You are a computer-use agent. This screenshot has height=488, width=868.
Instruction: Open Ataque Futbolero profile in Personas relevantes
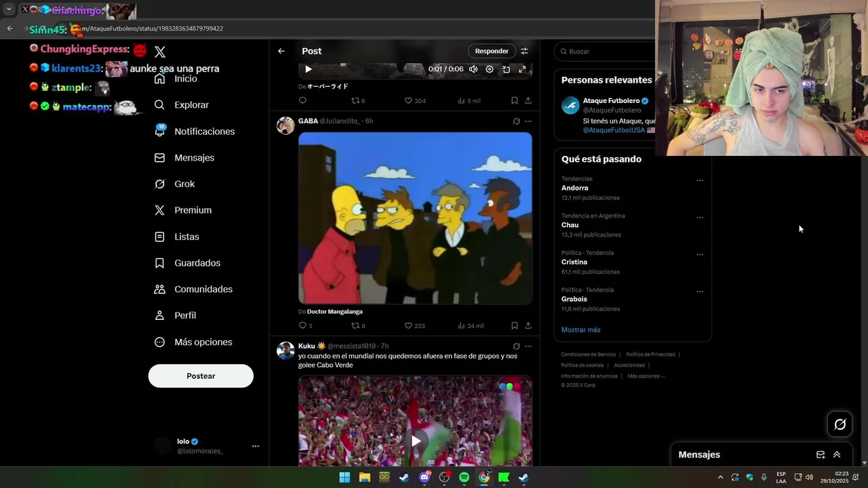[x=612, y=100]
